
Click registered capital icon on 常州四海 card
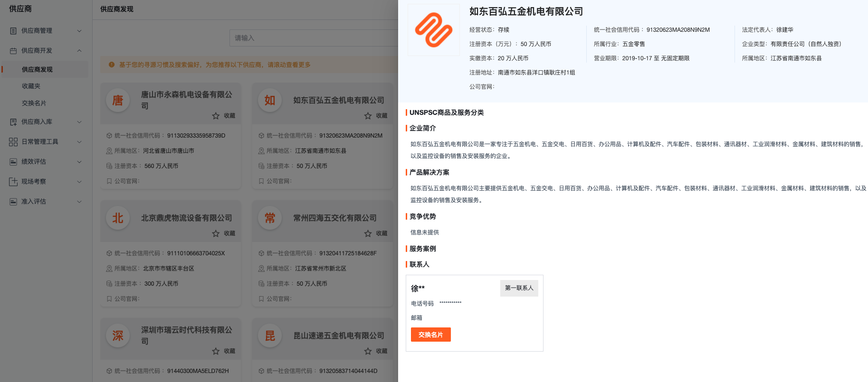click(261, 284)
